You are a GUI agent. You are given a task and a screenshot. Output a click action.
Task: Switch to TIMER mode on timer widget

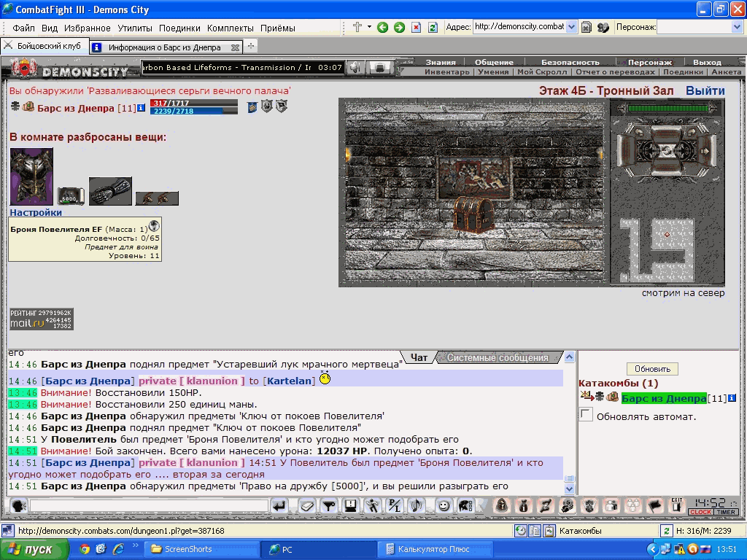pyautogui.click(x=726, y=512)
